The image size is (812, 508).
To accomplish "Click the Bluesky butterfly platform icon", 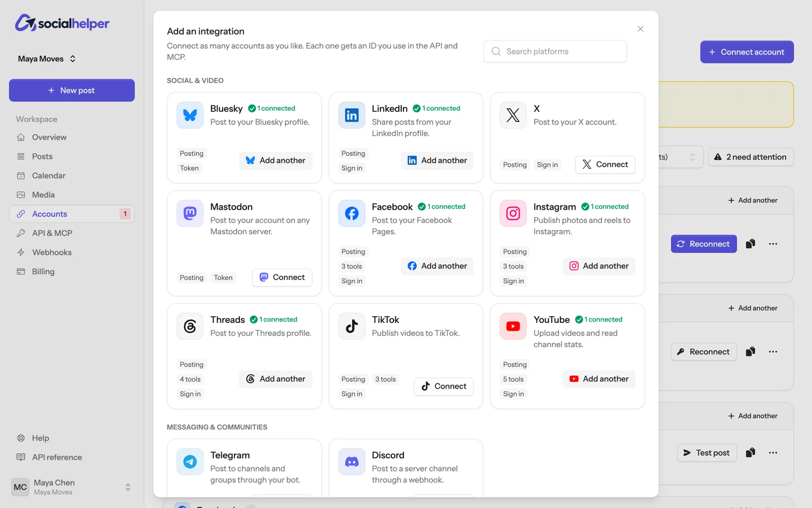I will 190,115.
